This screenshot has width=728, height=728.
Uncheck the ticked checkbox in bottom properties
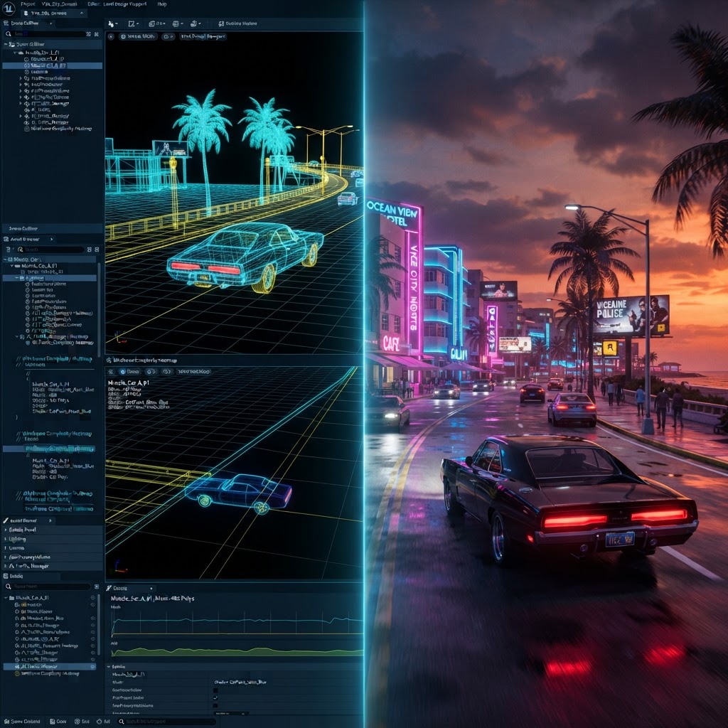(x=215, y=698)
